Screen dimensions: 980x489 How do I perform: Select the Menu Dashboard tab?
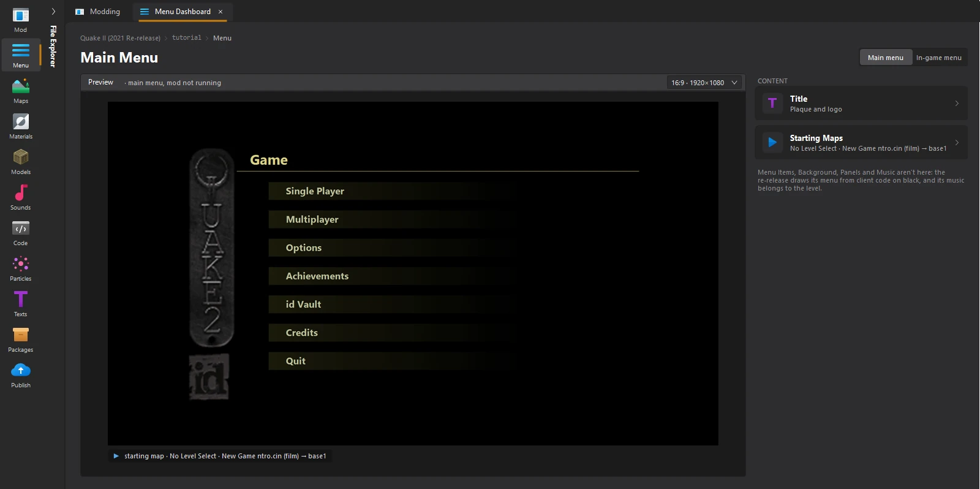coord(183,12)
